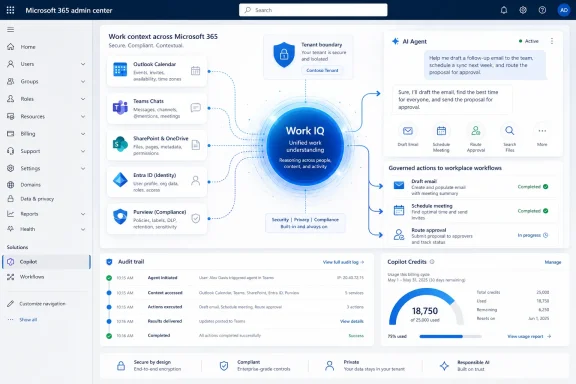Open the app launcher waffle icon
The height and width of the screenshot is (384, 576).
click(10, 10)
